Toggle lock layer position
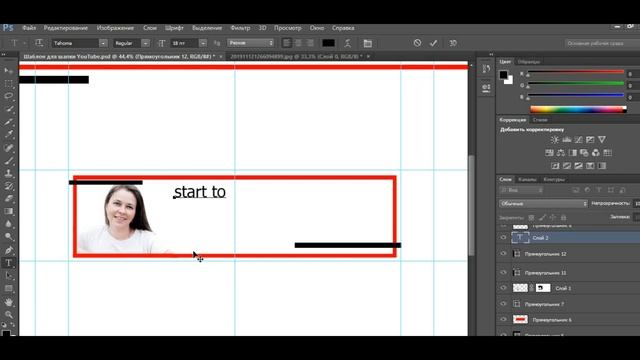The width and height of the screenshot is (640, 360). [553, 218]
